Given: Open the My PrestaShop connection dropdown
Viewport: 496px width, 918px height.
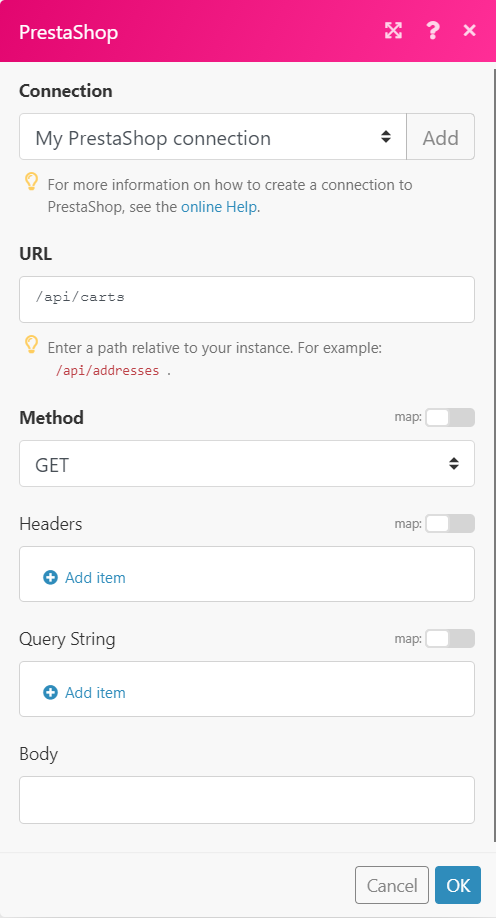Looking at the screenshot, I should coord(213,137).
